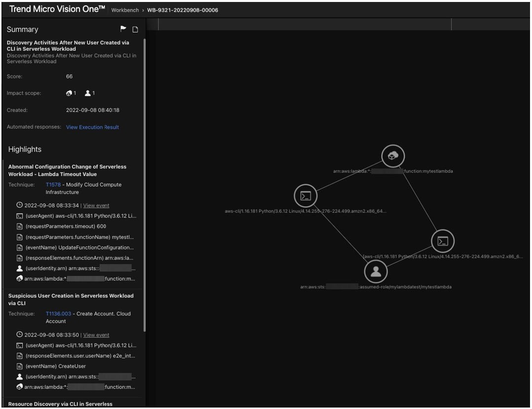Click the note document icon beside Summary
Image resolution: width=532 pixels, height=409 pixels.
[x=135, y=30]
